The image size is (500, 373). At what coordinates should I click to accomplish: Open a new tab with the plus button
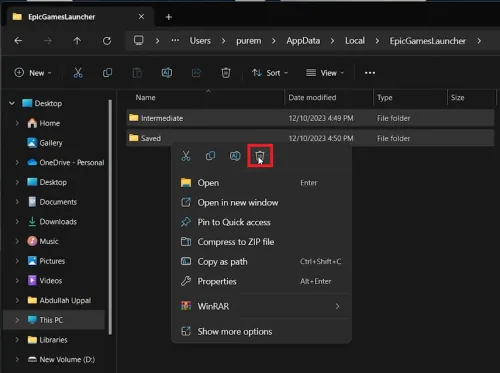169,17
